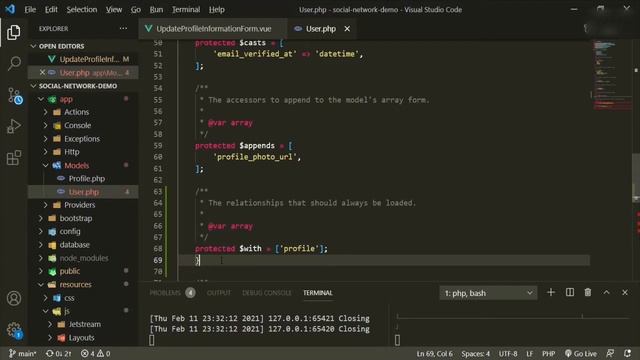
Task: Collapse the Models folder
Action: click(46, 165)
